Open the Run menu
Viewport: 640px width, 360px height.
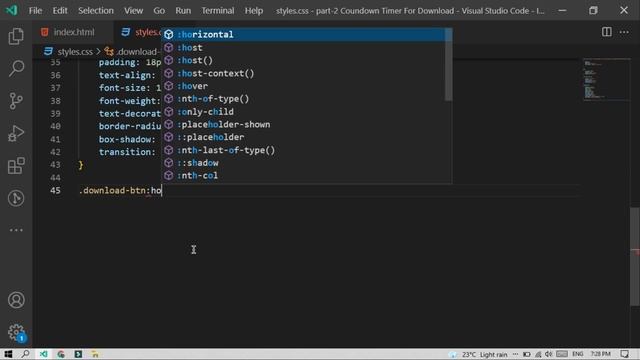click(183, 11)
